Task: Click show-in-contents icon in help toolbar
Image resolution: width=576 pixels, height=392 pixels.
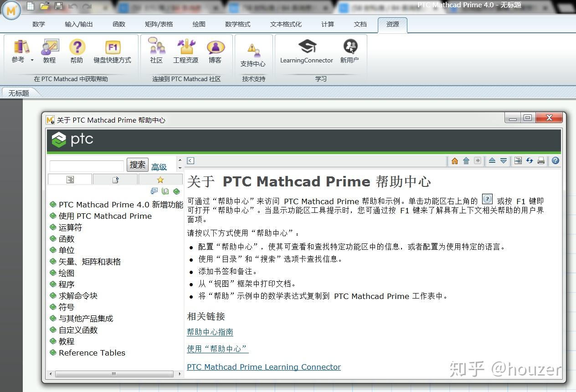Action: [518, 160]
